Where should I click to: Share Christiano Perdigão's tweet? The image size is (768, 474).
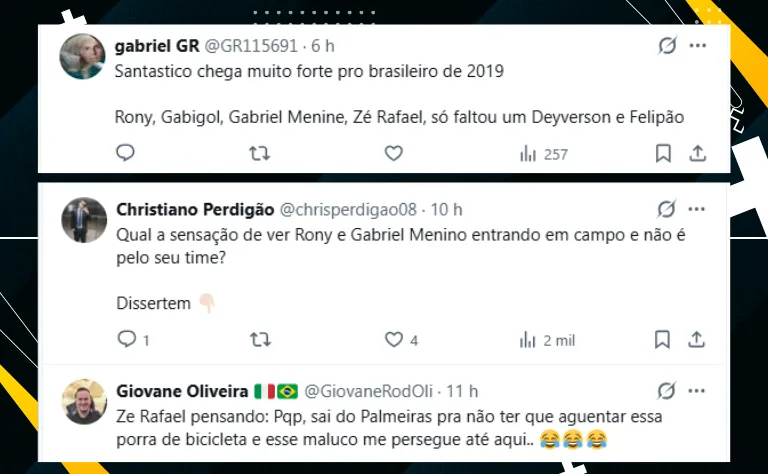pyautogui.click(x=698, y=340)
